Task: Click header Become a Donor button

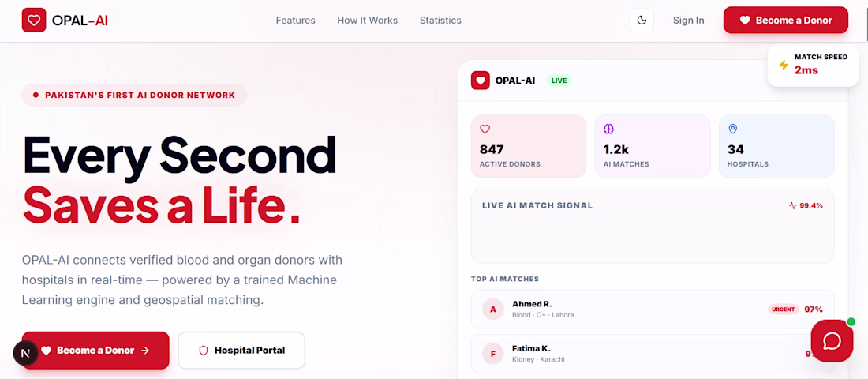Action: [x=785, y=20]
